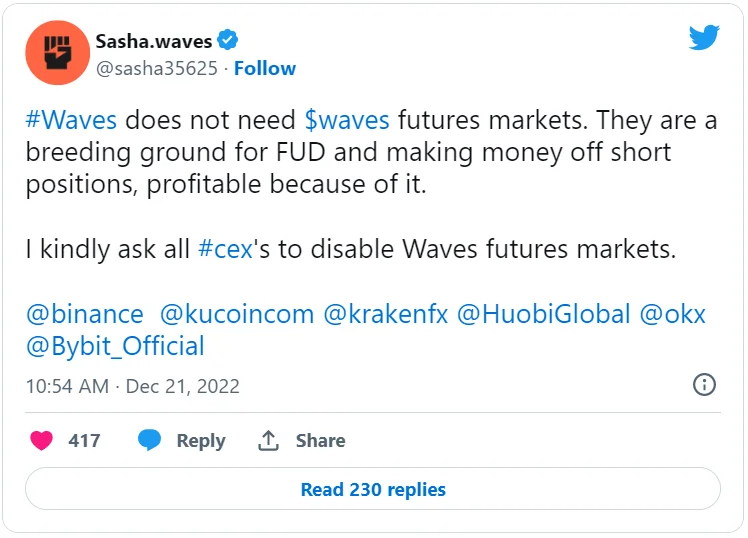748x538 pixels.
Task: Visit the @Bybit_Official mention
Action: coord(115,346)
